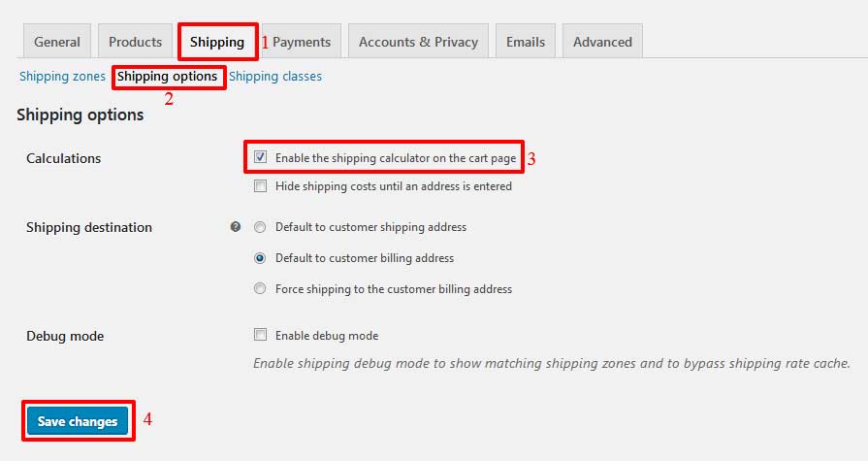The height and width of the screenshot is (461, 868).
Task: Enable Hide shipping costs until address entered
Action: tap(260, 185)
